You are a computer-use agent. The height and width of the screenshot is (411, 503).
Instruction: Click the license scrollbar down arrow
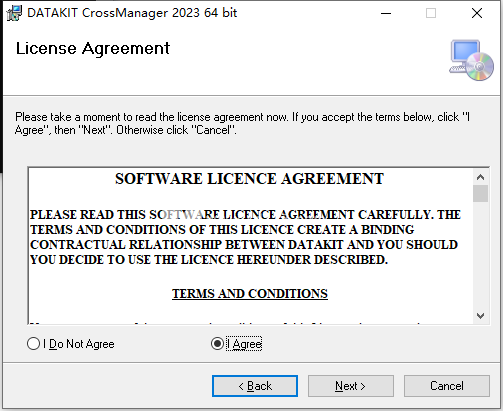pyautogui.click(x=480, y=315)
